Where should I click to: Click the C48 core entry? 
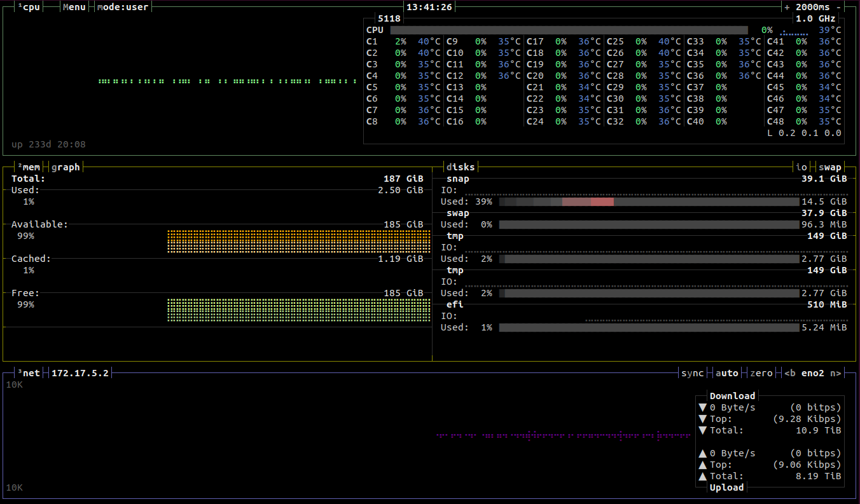pos(804,121)
